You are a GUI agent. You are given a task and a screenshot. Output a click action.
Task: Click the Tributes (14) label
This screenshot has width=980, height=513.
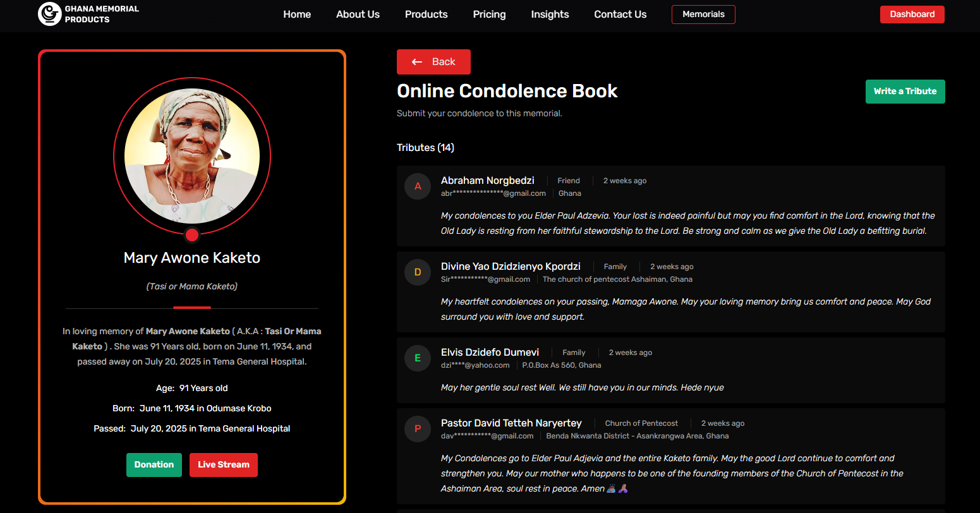pyautogui.click(x=425, y=147)
